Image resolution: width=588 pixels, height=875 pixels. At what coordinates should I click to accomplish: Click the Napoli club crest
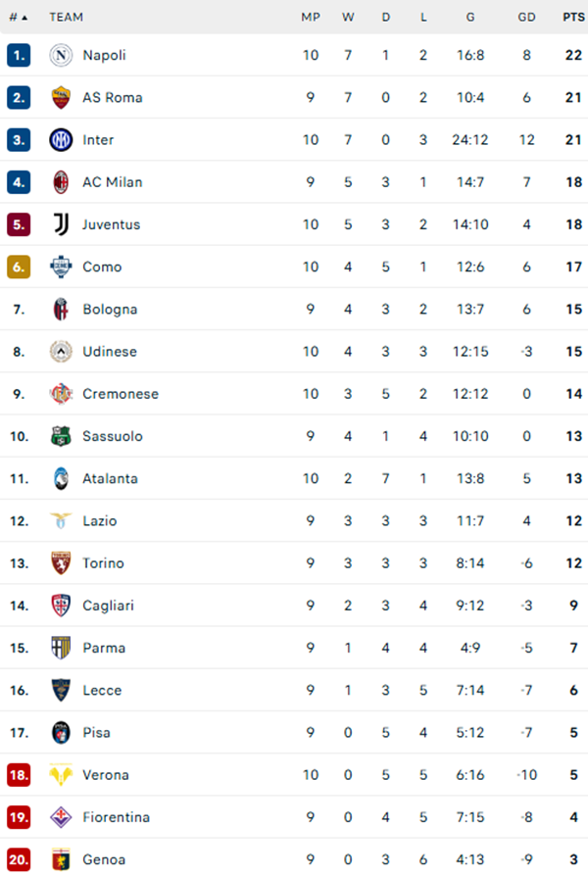tap(57, 55)
